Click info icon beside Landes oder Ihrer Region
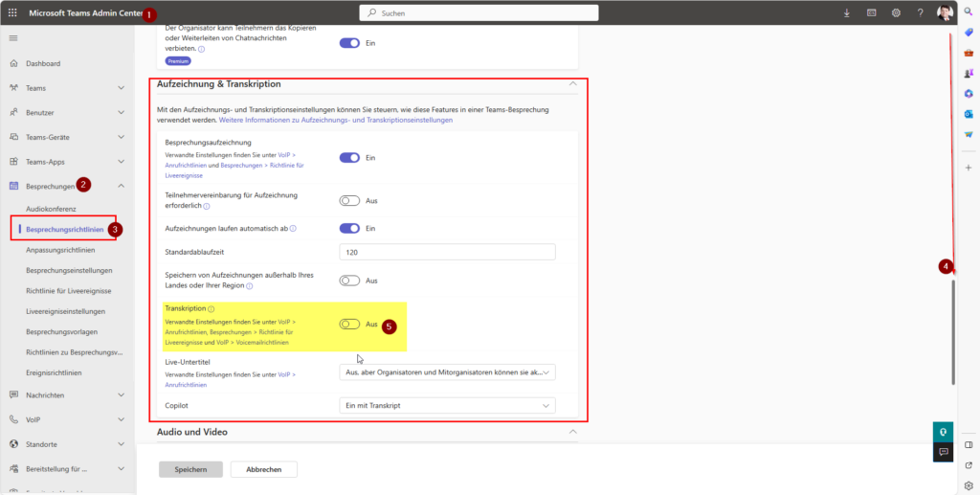This screenshot has height=495, width=980. pyautogui.click(x=250, y=286)
